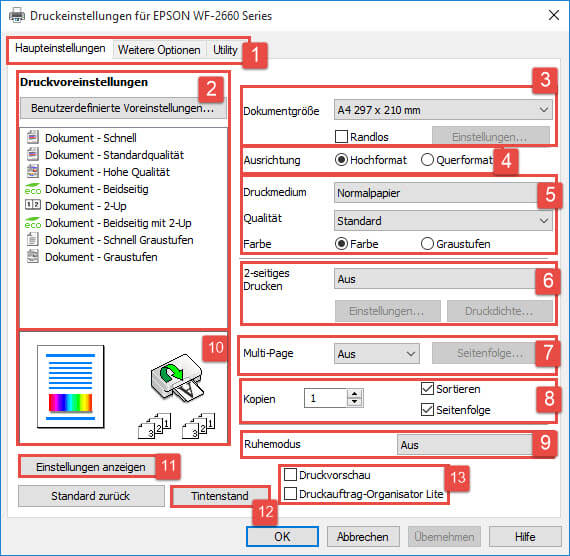Click the Druckdichte... button
Viewport: 570px width, 556px height.
[x=499, y=311]
